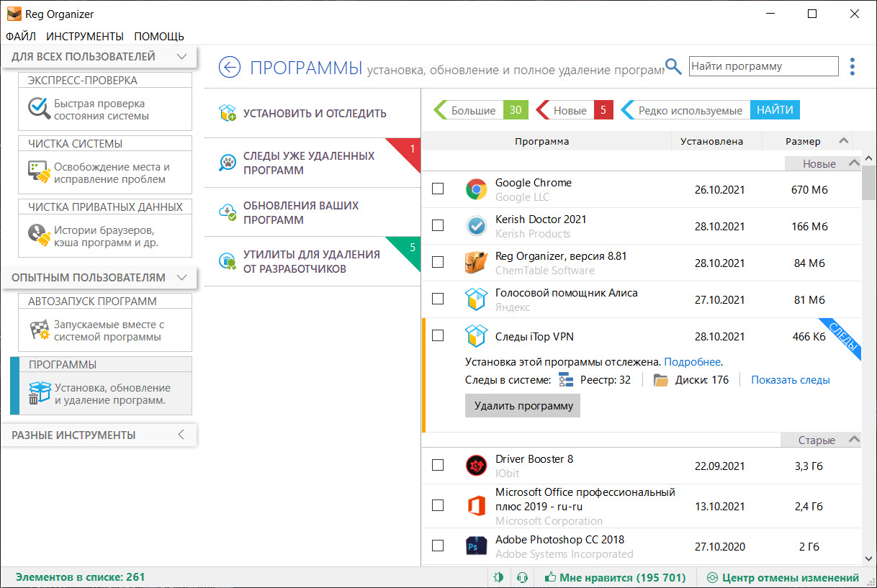
Task: Open the Подробнее link
Action: (692, 361)
